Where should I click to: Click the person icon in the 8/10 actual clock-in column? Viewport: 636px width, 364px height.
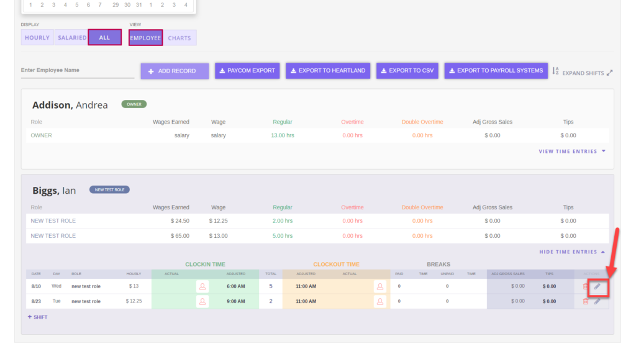[x=202, y=286]
